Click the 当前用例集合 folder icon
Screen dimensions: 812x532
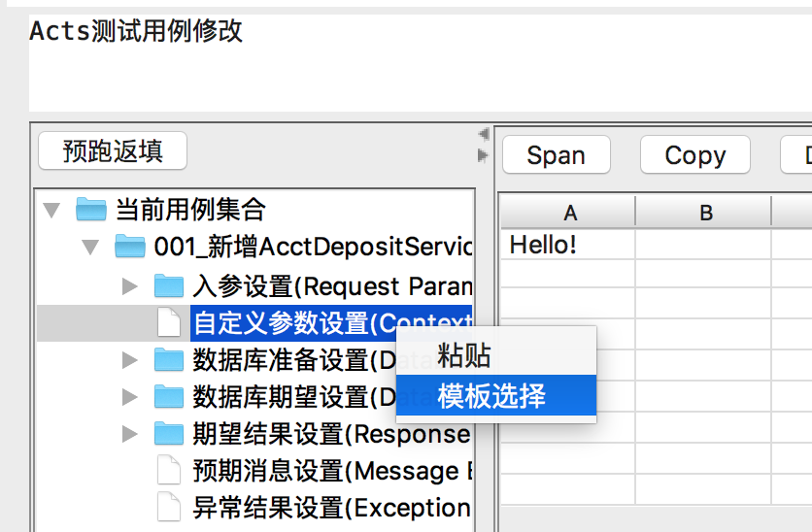tap(91, 209)
